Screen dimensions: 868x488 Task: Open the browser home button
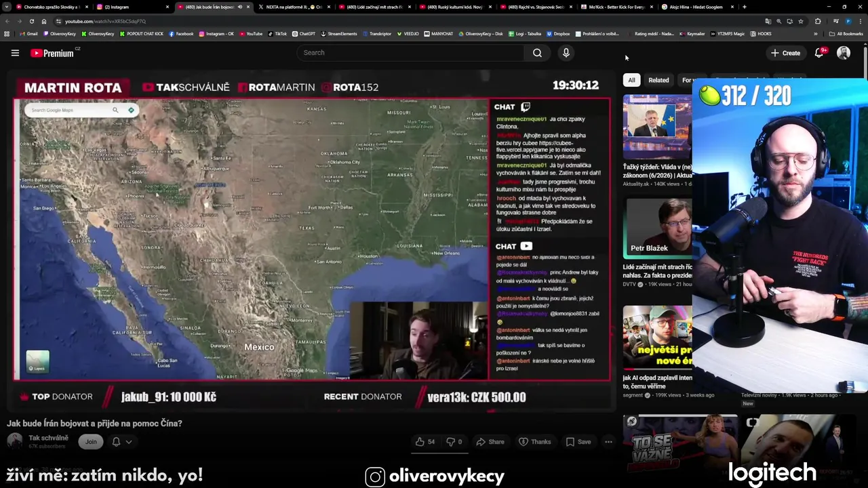coord(44,21)
